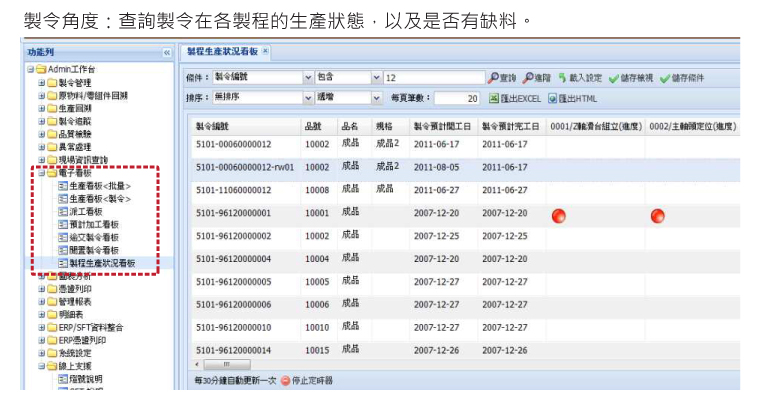Export the grid with 匯出EXCEL icon
The width and height of the screenshot is (760, 410).
[x=494, y=98]
